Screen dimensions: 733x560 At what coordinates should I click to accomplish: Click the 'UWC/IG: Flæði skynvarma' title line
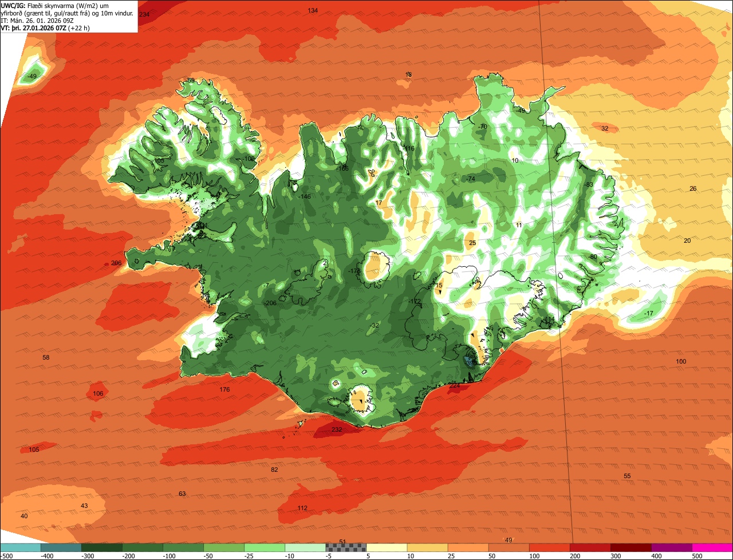click(55, 5)
